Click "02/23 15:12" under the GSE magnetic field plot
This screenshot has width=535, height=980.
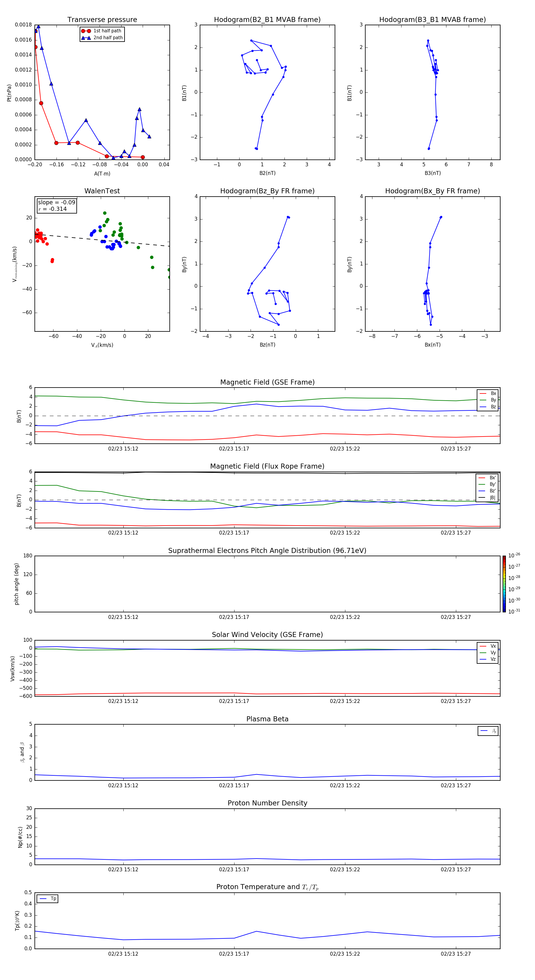[x=123, y=449]
